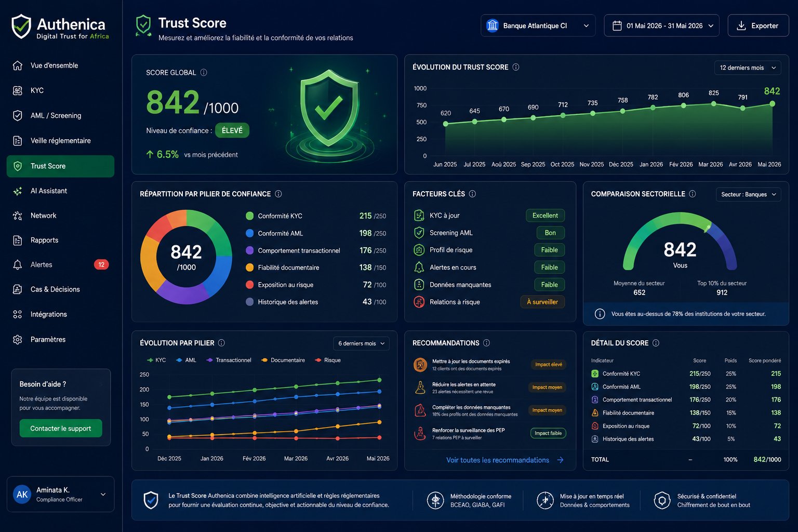Image resolution: width=798 pixels, height=532 pixels.
Task: Toggle the Risque series in legend
Action: (x=328, y=360)
